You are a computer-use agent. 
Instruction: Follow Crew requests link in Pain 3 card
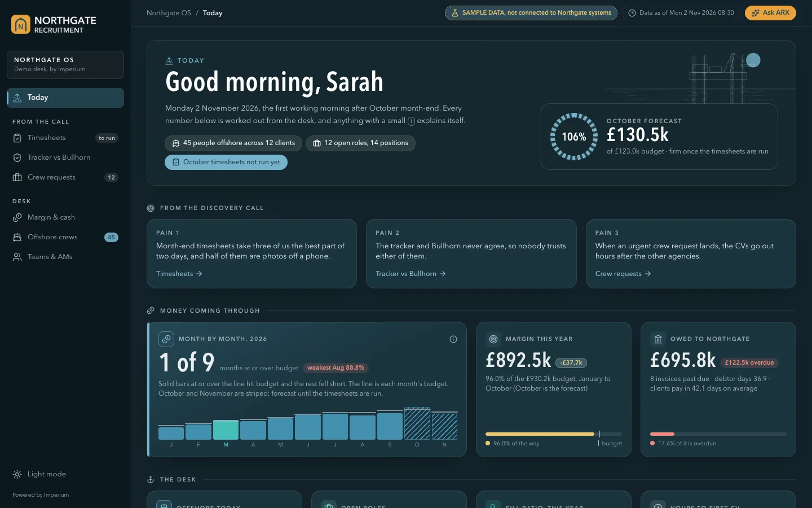tap(623, 274)
